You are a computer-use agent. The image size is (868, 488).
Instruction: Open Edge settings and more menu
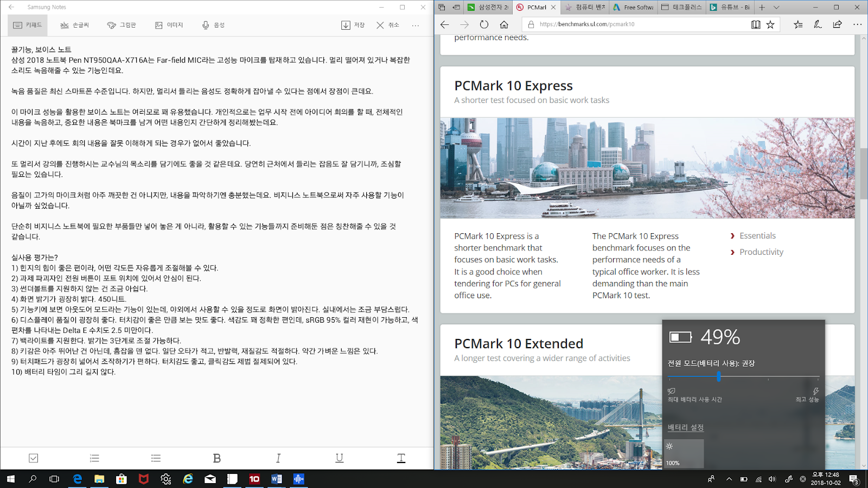click(857, 24)
